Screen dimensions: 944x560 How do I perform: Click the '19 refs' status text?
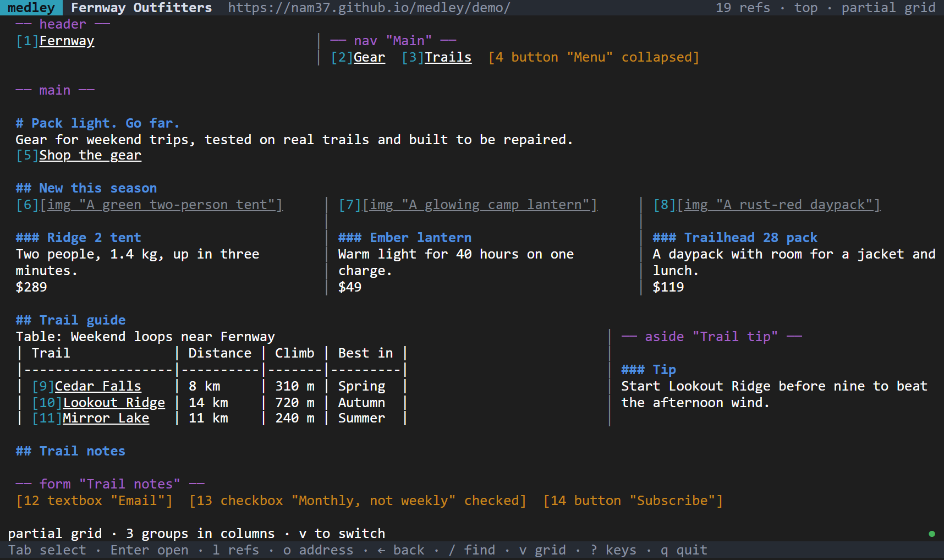[x=743, y=8]
